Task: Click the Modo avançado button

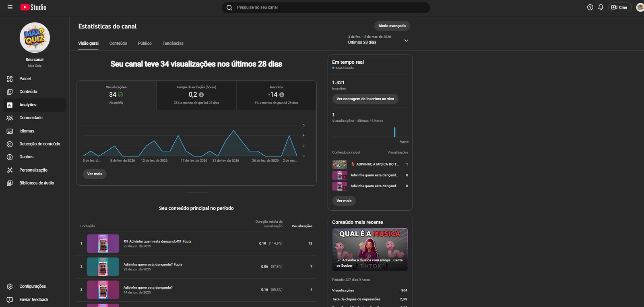Action: click(392, 26)
